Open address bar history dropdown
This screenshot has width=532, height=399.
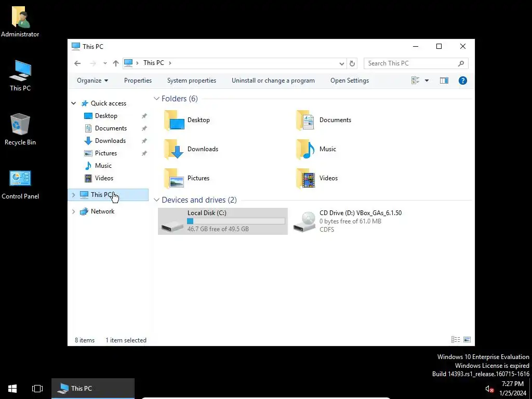[342, 63]
